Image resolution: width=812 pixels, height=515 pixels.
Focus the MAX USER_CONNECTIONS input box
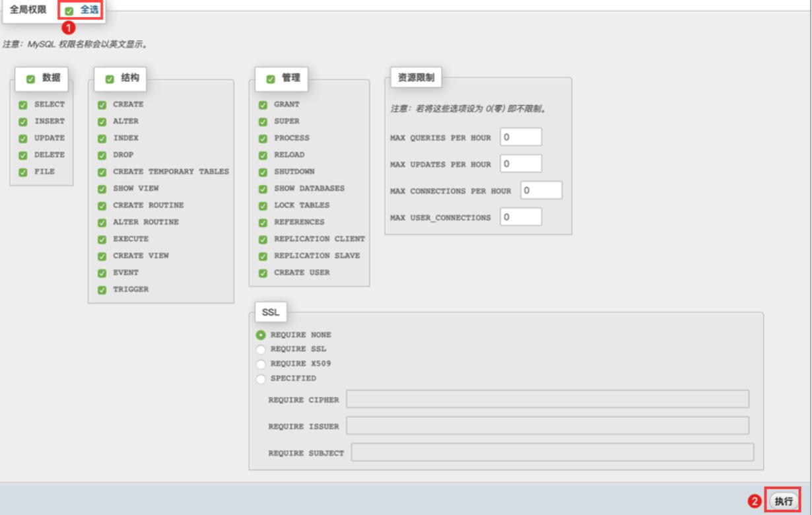point(521,217)
